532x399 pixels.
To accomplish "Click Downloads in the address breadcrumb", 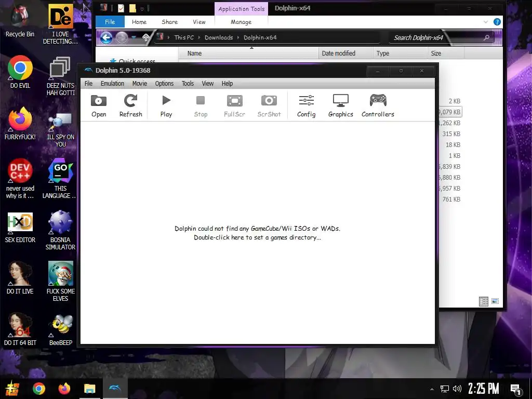I will [x=219, y=37].
